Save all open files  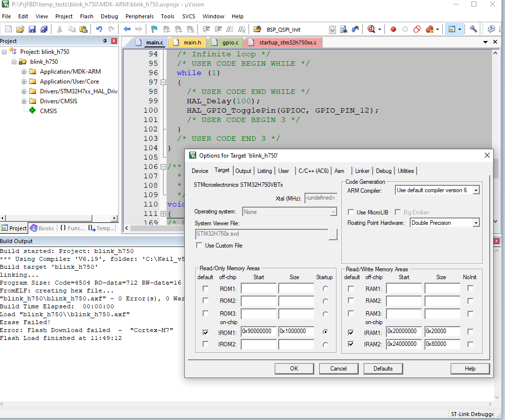44,29
